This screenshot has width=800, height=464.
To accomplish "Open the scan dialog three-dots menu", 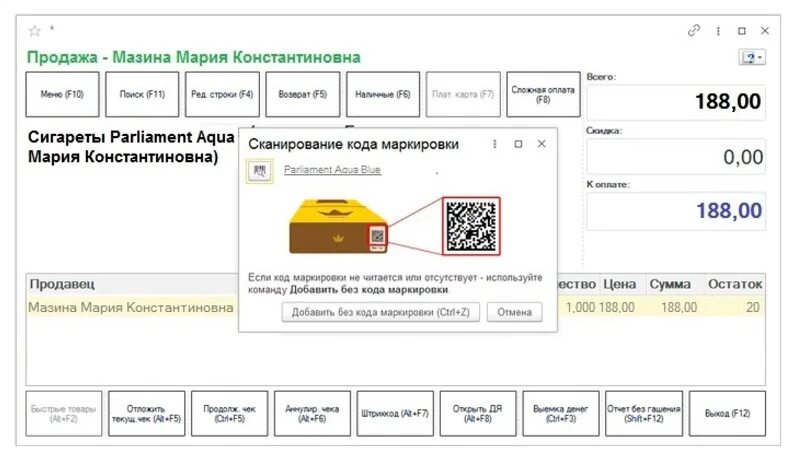I will click(x=494, y=144).
